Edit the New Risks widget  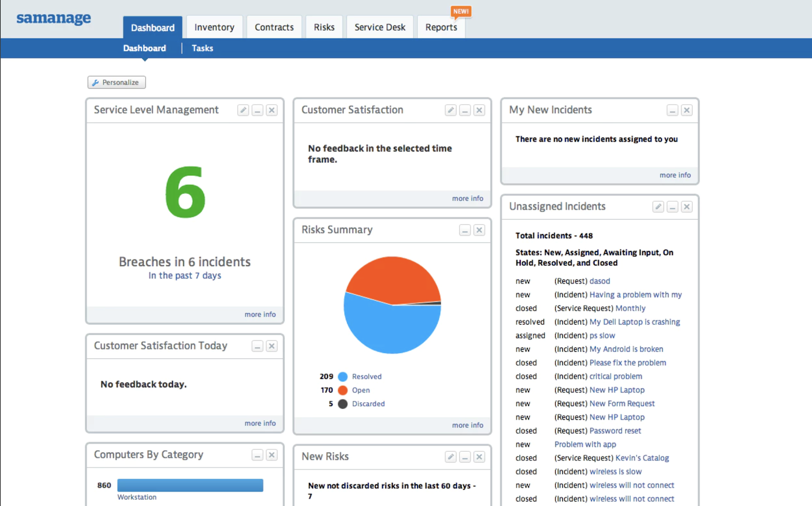(x=451, y=457)
